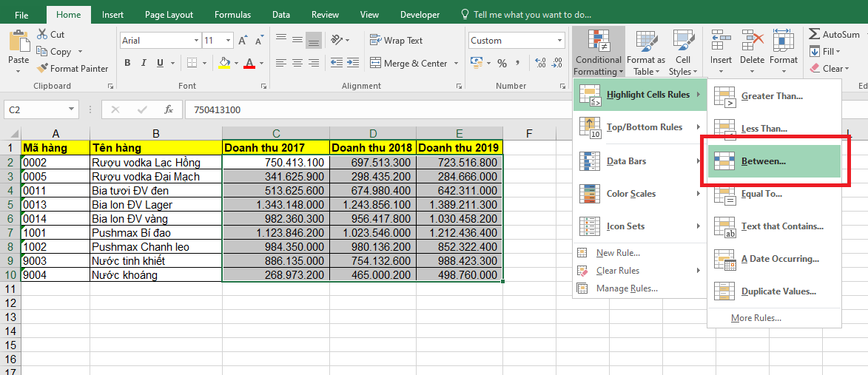Image resolution: width=868 pixels, height=375 pixels.
Task: Click the Cut scissors icon
Action: click(x=41, y=35)
